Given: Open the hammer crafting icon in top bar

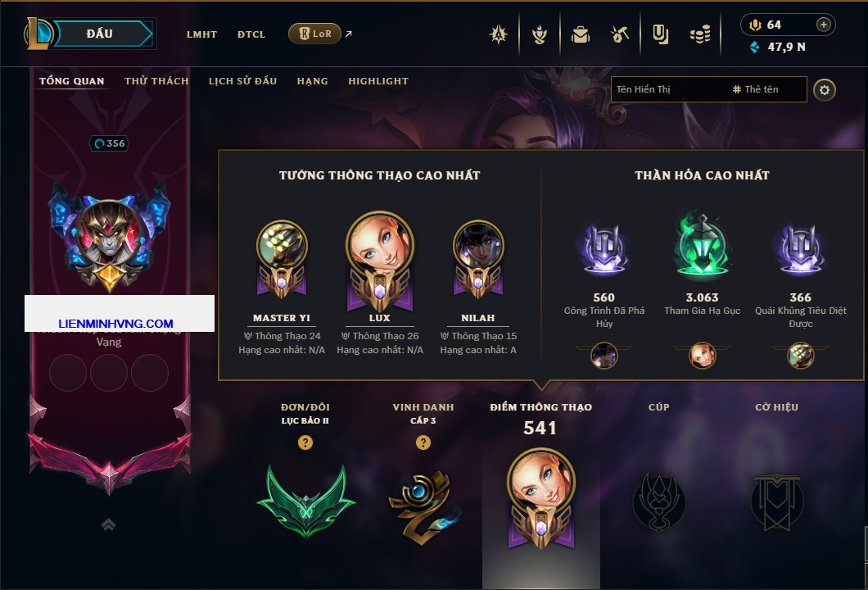Looking at the screenshot, I should pyautogui.click(x=619, y=34).
